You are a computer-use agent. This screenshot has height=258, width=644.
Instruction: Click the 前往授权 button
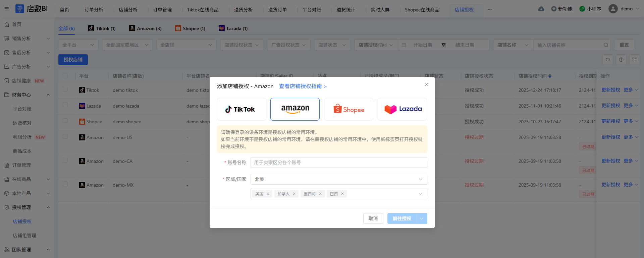point(402,218)
